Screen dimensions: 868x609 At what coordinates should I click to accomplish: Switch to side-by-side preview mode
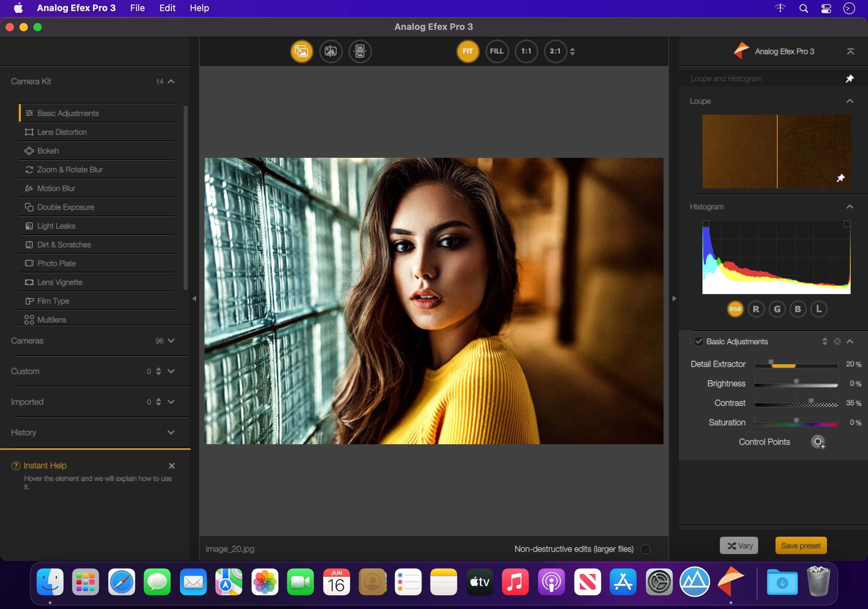(x=360, y=51)
